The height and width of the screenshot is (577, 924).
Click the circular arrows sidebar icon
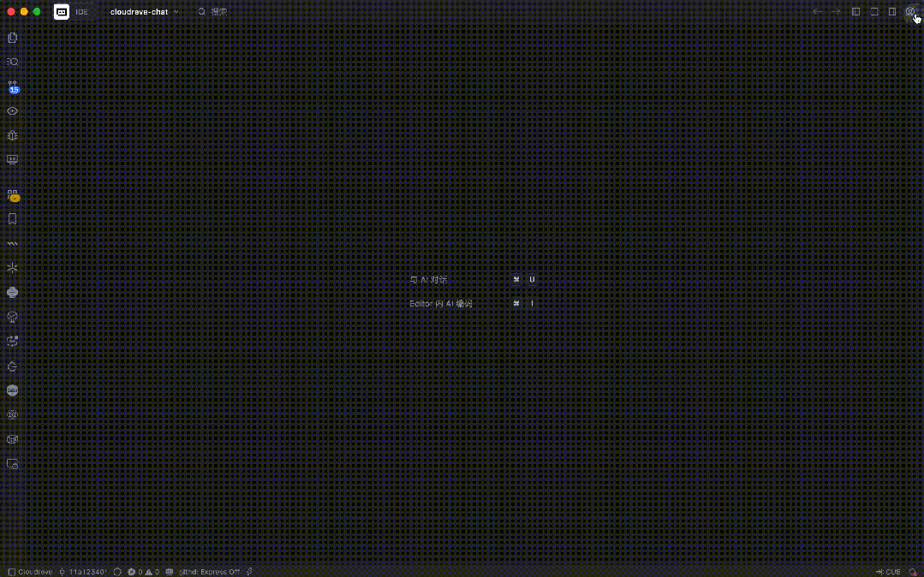click(x=12, y=342)
